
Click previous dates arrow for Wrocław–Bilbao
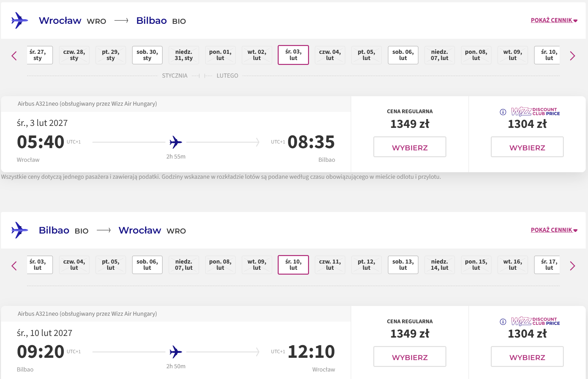pyautogui.click(x=14, y=56)
